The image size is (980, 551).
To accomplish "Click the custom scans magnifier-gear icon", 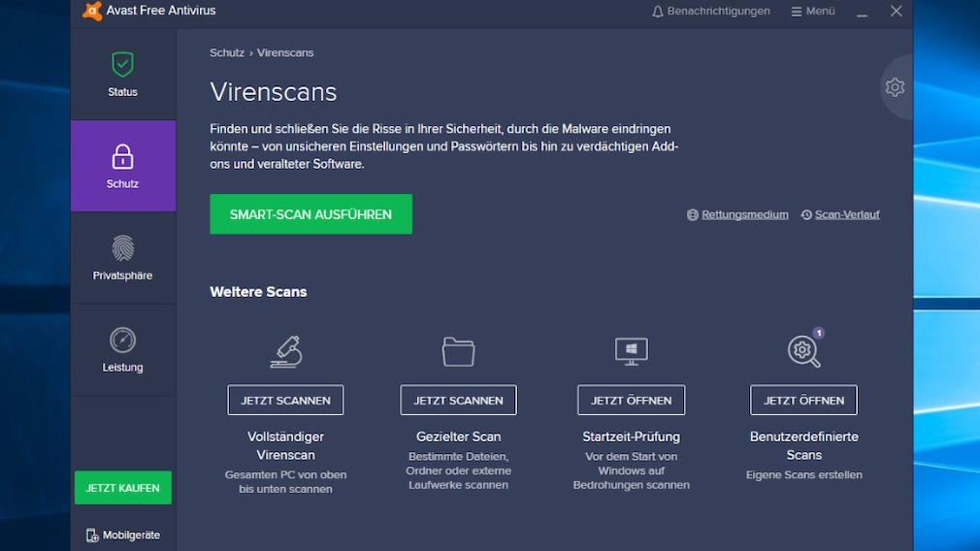I will point(803,352).
